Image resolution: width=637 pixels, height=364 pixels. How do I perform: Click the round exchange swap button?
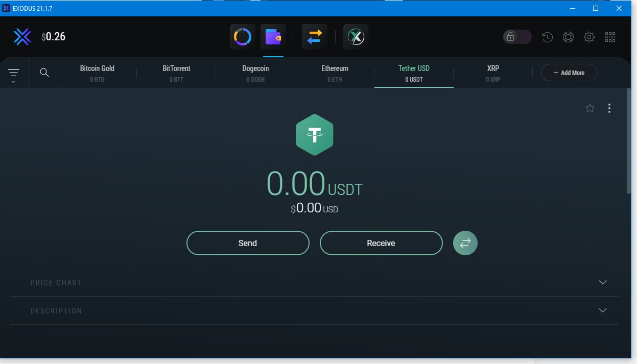point(465,243)
